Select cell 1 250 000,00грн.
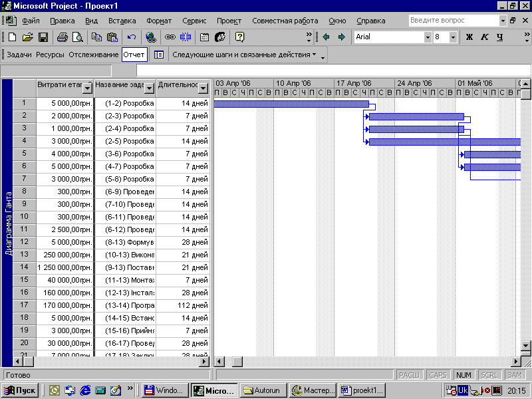Image resolution: width=532 pixels, height=399 pixels. pos(65,267)
